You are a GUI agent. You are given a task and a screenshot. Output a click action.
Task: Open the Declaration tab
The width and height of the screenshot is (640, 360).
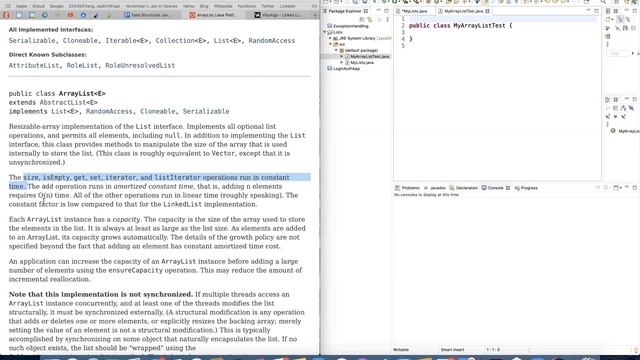(x=463, y=188)
